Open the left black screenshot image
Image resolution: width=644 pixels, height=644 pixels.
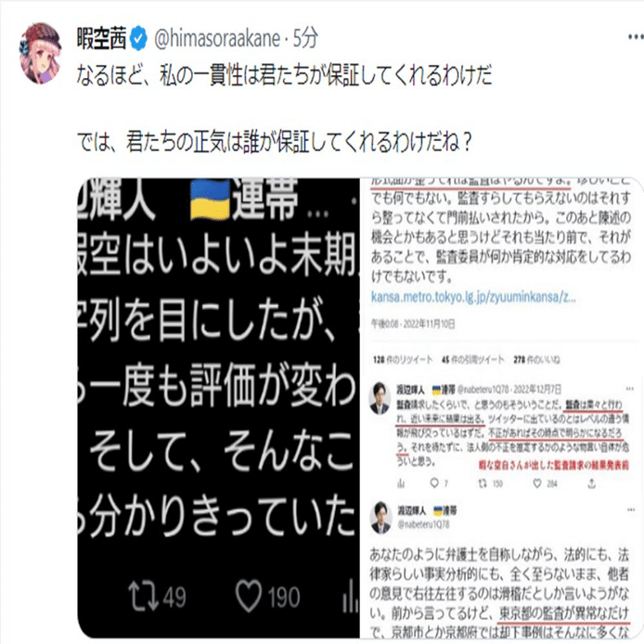point(218,407)
